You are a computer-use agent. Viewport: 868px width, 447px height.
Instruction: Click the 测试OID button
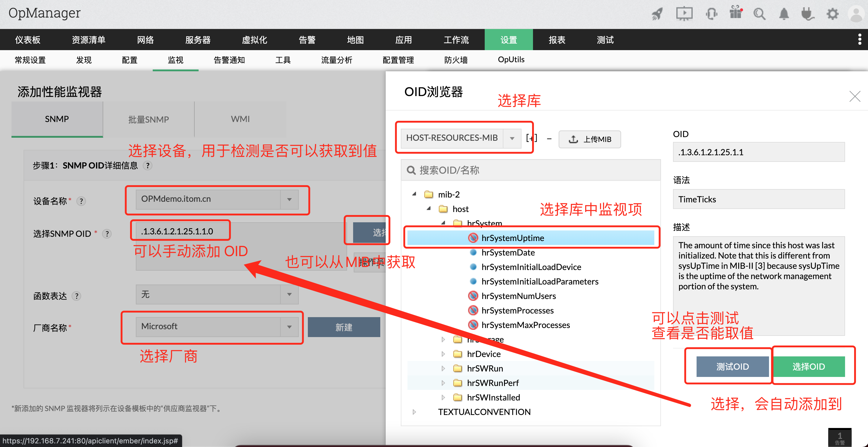click(x=732, y=366)
